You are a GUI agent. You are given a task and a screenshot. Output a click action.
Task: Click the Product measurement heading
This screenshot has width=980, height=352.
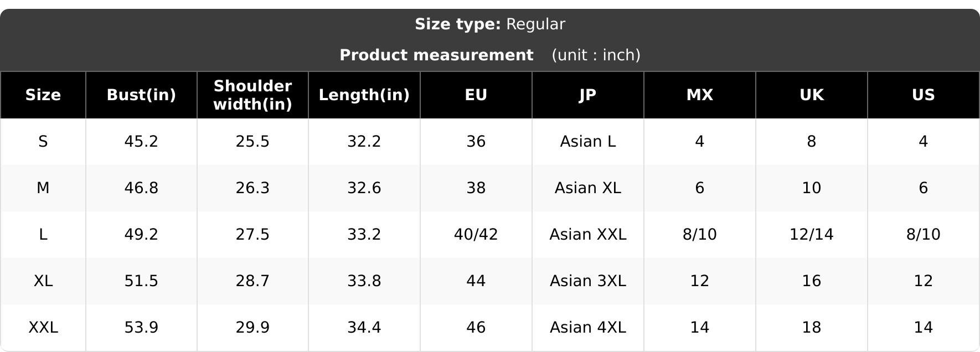(436, 55)
